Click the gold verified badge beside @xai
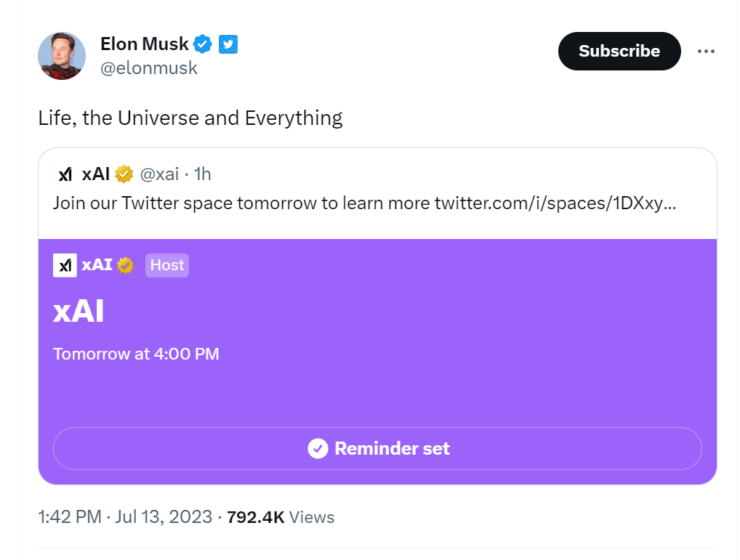740x560 pixels. [x=124, y=174]
